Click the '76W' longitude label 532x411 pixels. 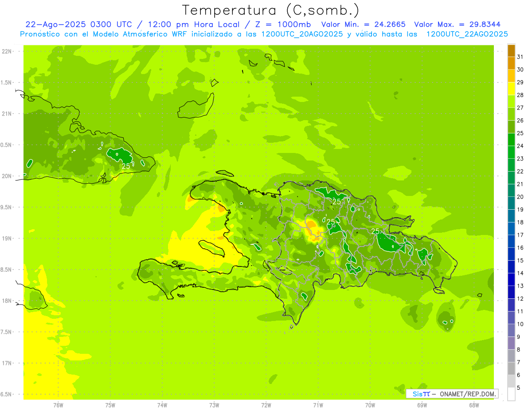(x=58, y=405)
